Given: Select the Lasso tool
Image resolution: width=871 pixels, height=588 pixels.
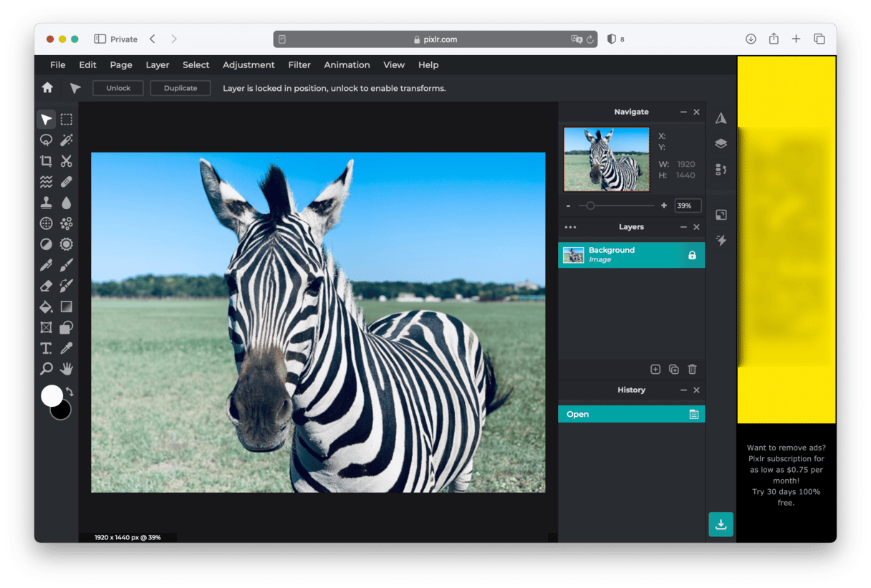Looking at the screenshot, I should tap(46, 140).
